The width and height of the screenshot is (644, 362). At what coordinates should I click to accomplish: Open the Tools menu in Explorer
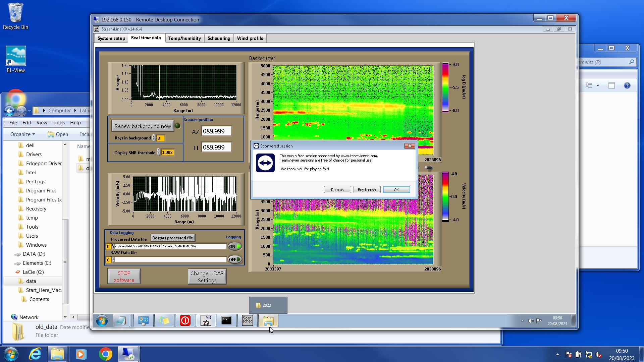[x=58, y=123]
